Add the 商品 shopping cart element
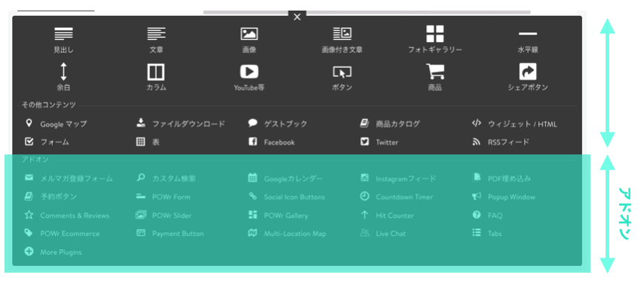 click(x=435, y=72)
